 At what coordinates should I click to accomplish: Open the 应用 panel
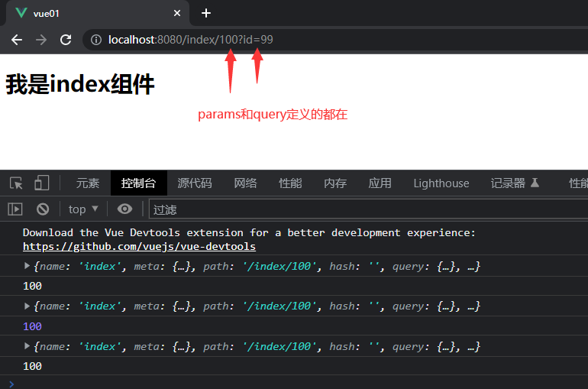pyautogui.click(x=380, y=183)
